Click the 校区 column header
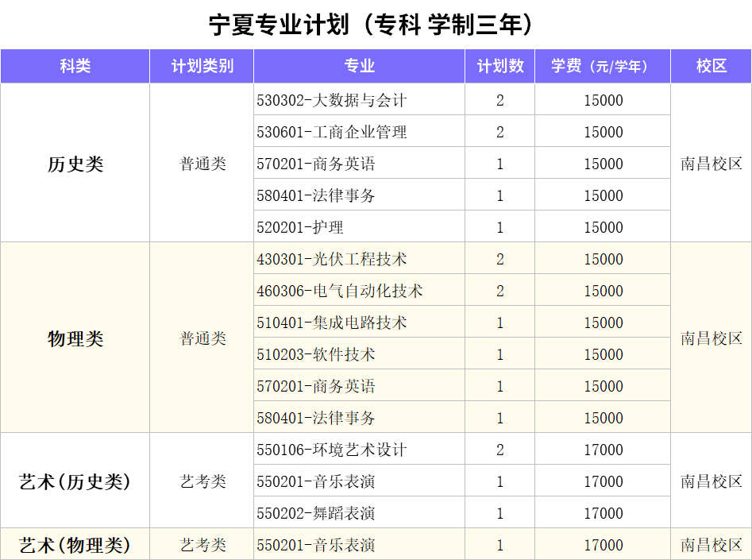752x560 pixels. point(711,67)
